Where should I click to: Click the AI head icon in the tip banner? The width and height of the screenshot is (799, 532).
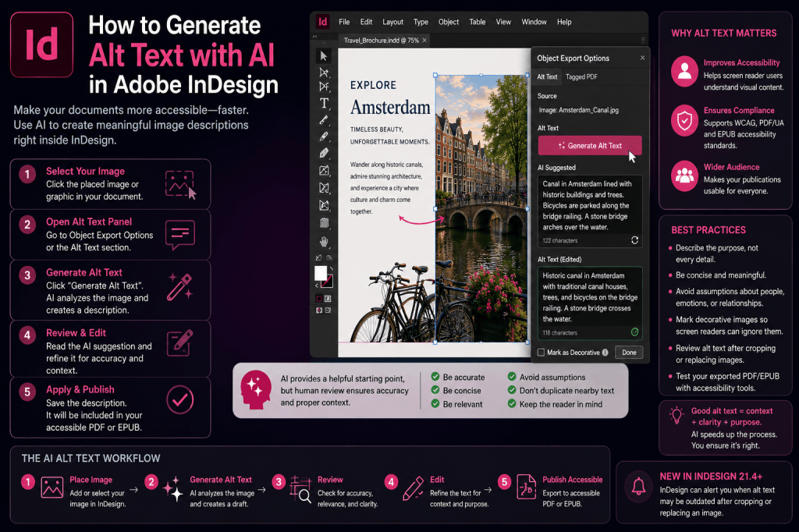click(256, 390)
